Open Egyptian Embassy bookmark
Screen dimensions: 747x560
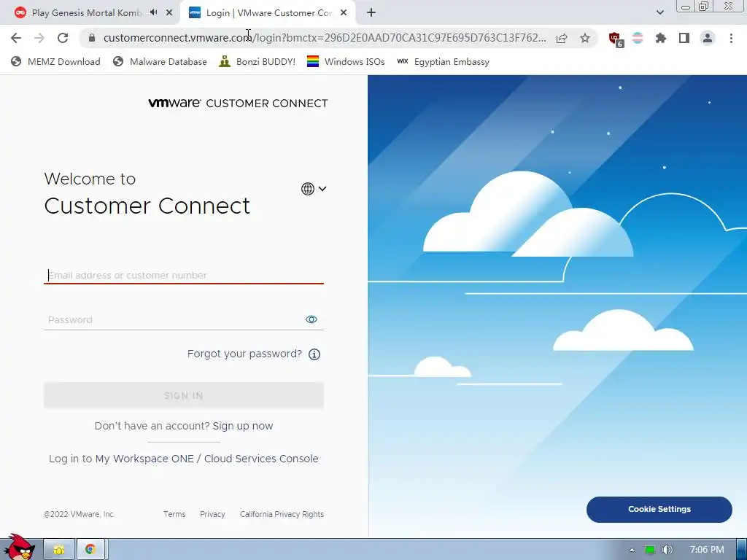[x=443, y=61]
